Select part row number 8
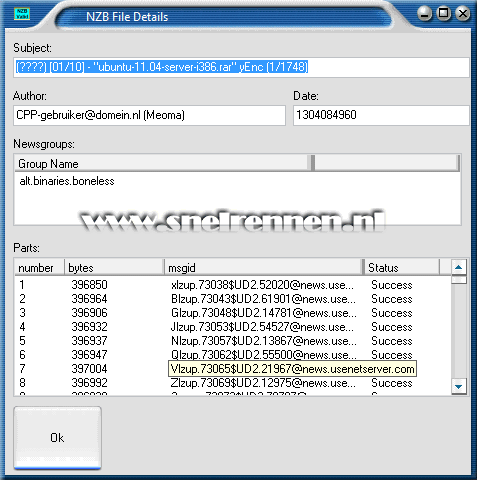This screenshot has height=480, width=477. tap(232, 383)
